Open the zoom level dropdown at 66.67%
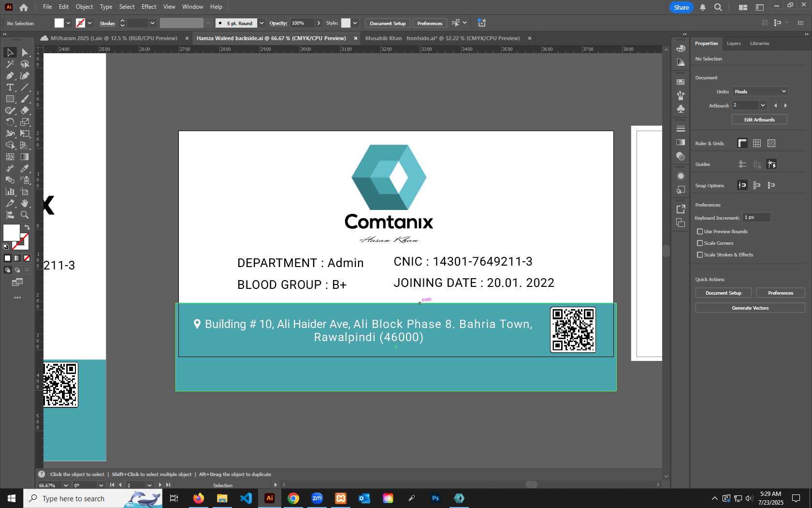812x508 pixels. click(x=66, y=485)
